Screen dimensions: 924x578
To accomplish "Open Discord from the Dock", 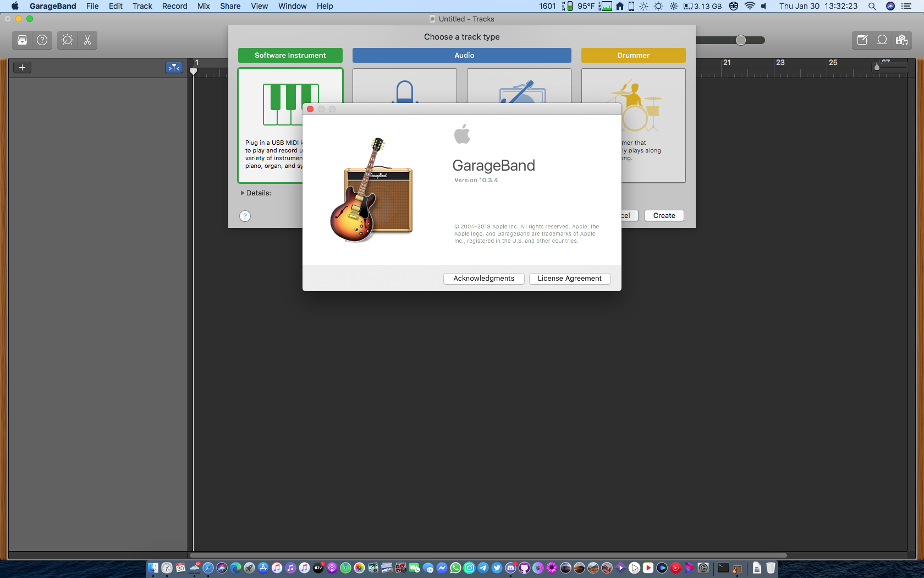I will (510, 568).
